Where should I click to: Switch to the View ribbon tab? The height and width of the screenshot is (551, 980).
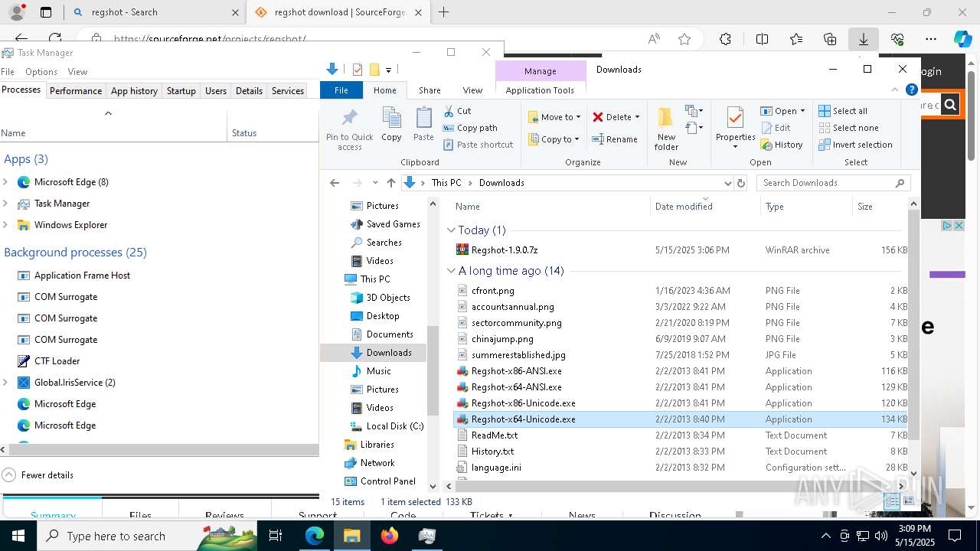point(472,90)
